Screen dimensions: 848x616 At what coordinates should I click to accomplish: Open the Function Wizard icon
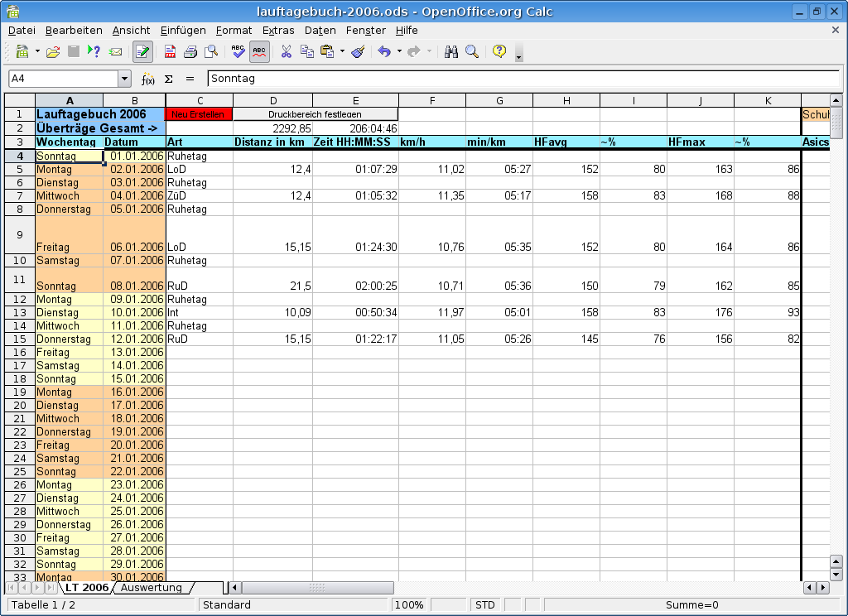(x=148, y=79)
